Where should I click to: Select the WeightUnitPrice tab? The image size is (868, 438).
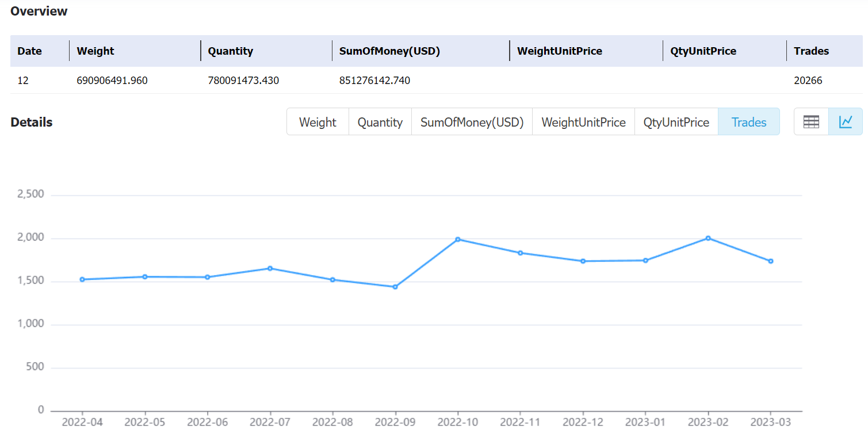click(583, 122)
